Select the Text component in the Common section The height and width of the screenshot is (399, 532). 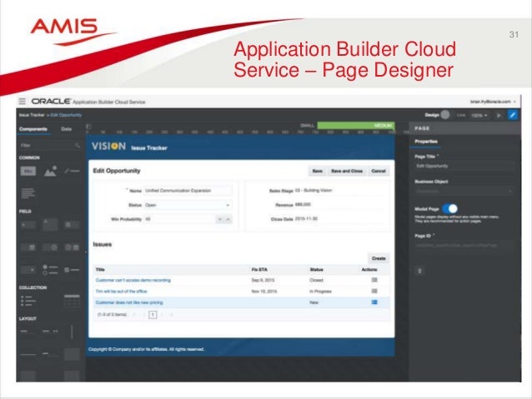click(28, 172)
